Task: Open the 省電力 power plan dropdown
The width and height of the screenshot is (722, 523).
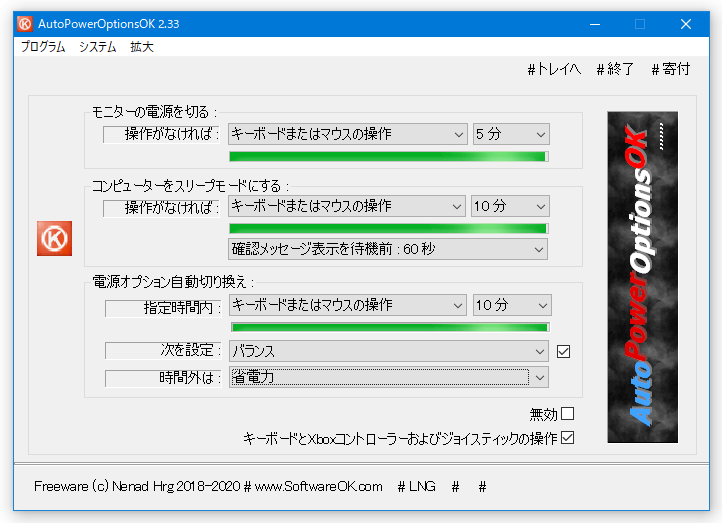Action: (x=389, y=378)
